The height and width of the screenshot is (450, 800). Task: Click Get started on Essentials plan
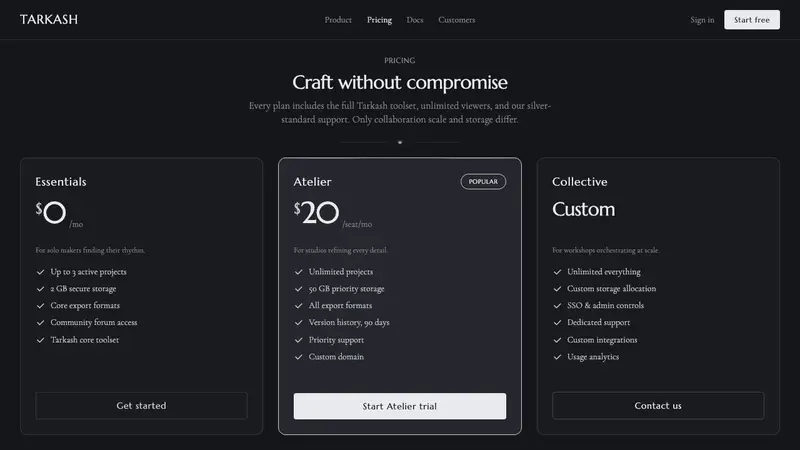coord(141,406)
